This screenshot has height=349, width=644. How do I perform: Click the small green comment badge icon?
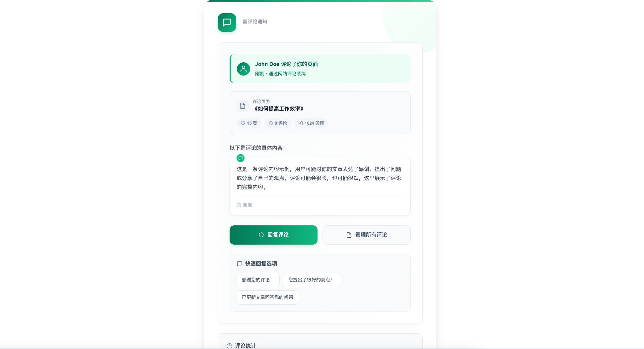(x=241, y=158)
